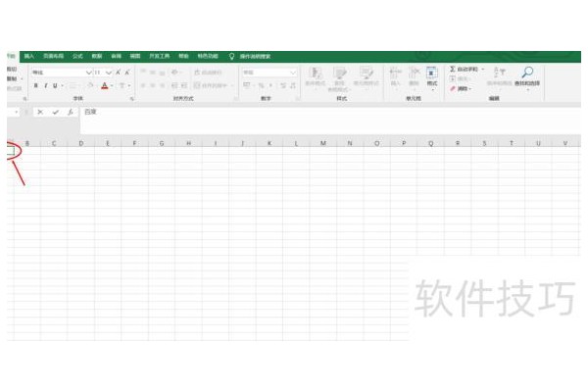Click the increase decimal icon
588x392 pixels.
(x=283, y=85)
